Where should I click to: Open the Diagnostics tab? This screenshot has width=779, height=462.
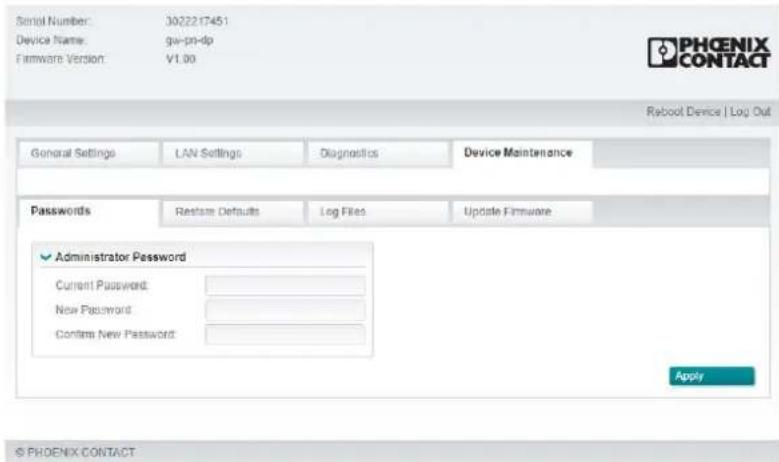tap(378, 153)
